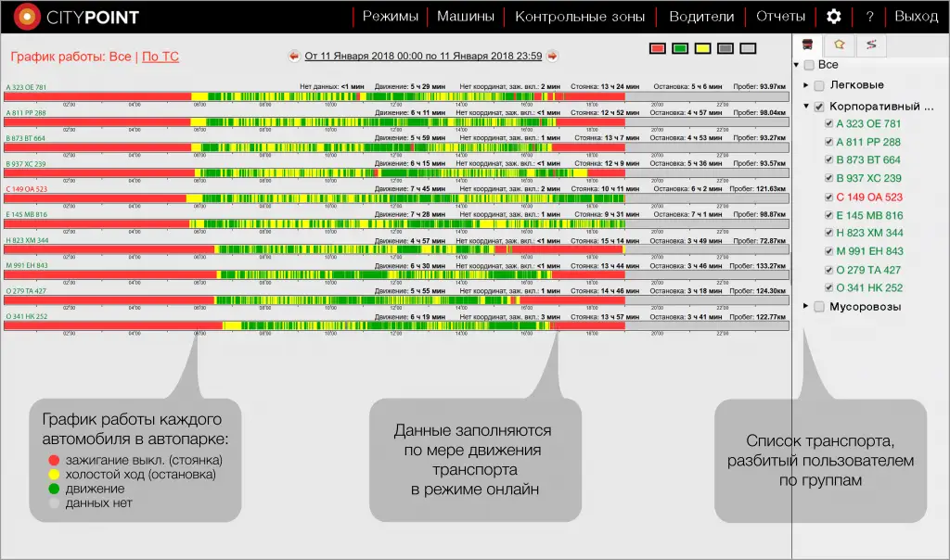Click the CityPoint logo

(x=77, y=17)
